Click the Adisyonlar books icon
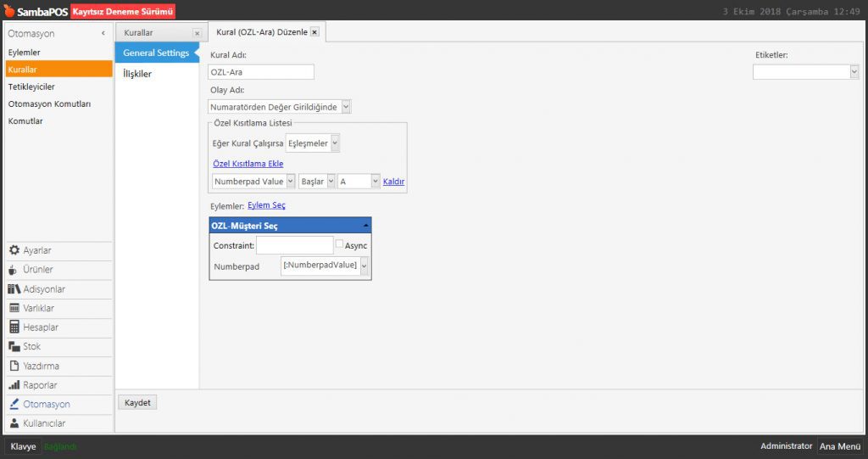The height and width of the screenshot is (459, 868). pyautogui.click(x=14, y=289)
